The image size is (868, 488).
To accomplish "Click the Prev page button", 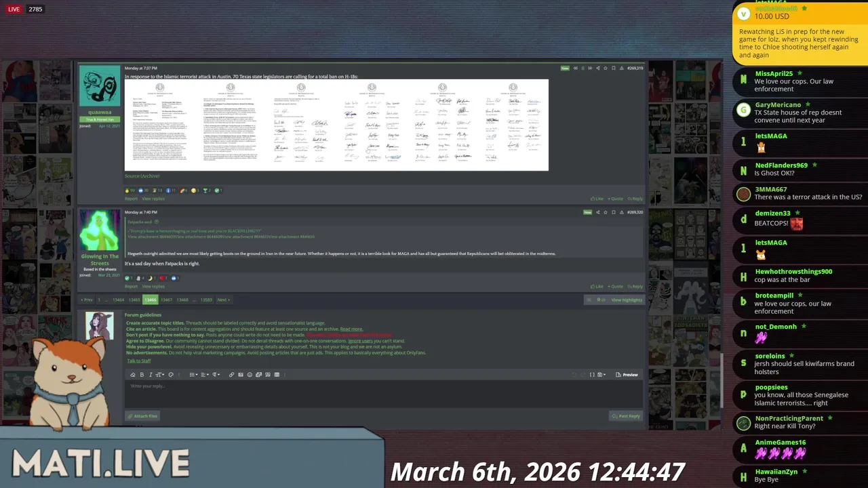I will coord(86,300).
